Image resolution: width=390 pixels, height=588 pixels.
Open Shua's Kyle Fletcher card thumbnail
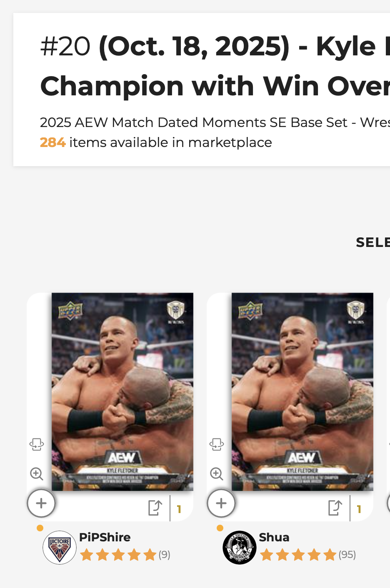coord(302,391)
